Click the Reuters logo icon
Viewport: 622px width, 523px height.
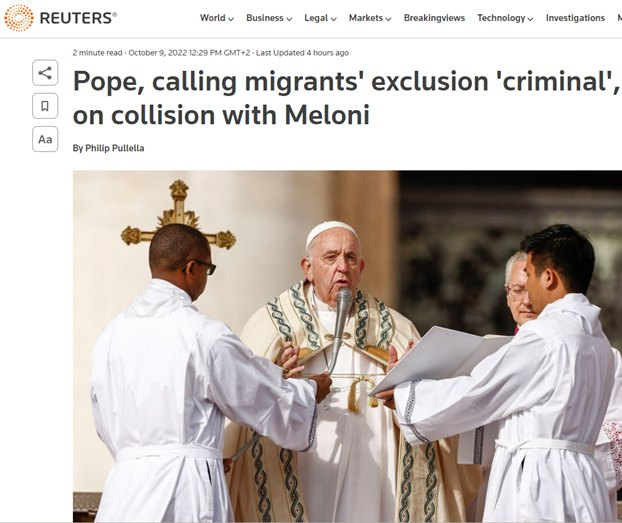[x=19, y=18]
